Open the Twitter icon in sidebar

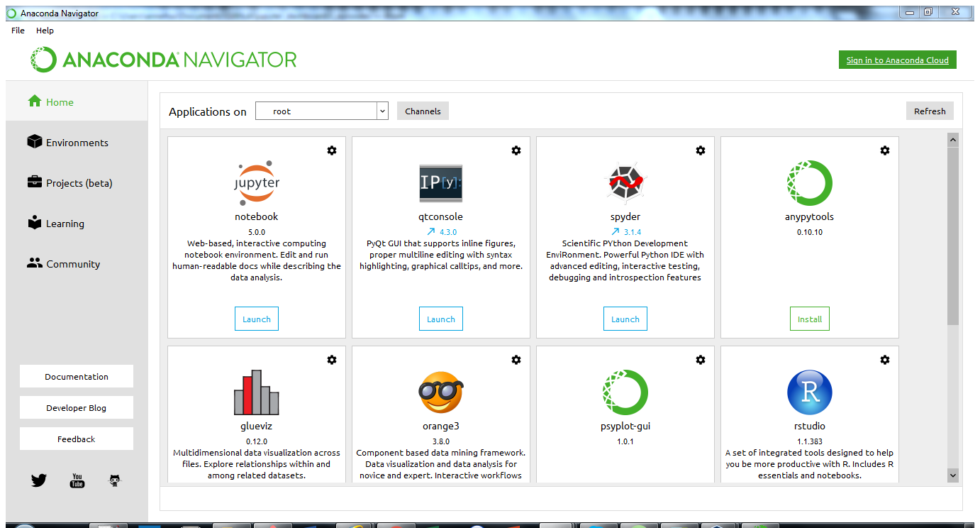point(39,480)
